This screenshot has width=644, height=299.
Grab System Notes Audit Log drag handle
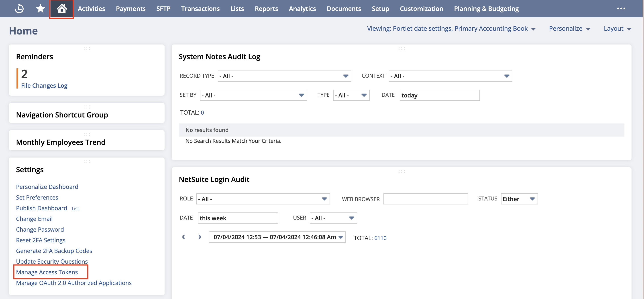401,49
